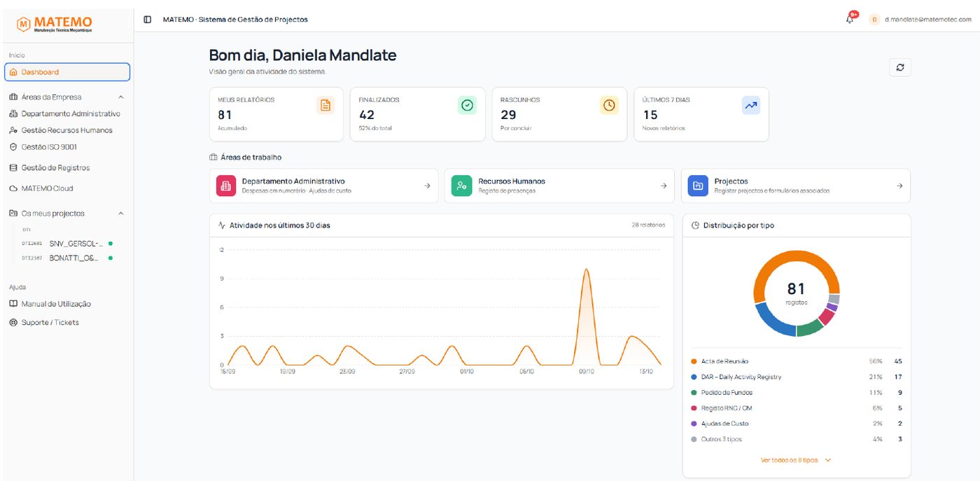Click the refresh dashboard icon button
This screenshot has height=481, width=980.
pyautogui.click(x=900, y=67)
